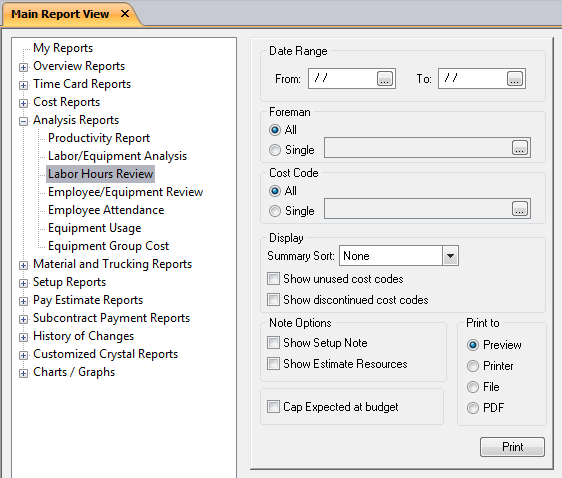Select Customized Crystal Reports label

[x=105, y=354]
